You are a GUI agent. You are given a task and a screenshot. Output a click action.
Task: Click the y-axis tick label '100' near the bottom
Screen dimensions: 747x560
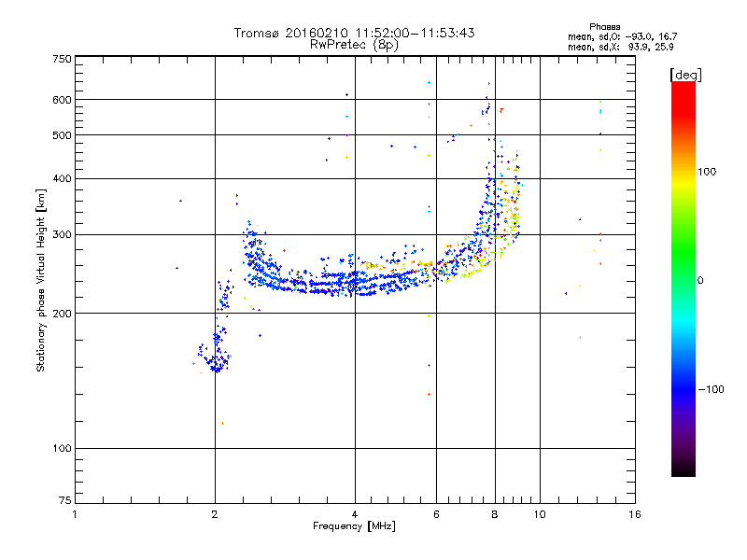62,449
